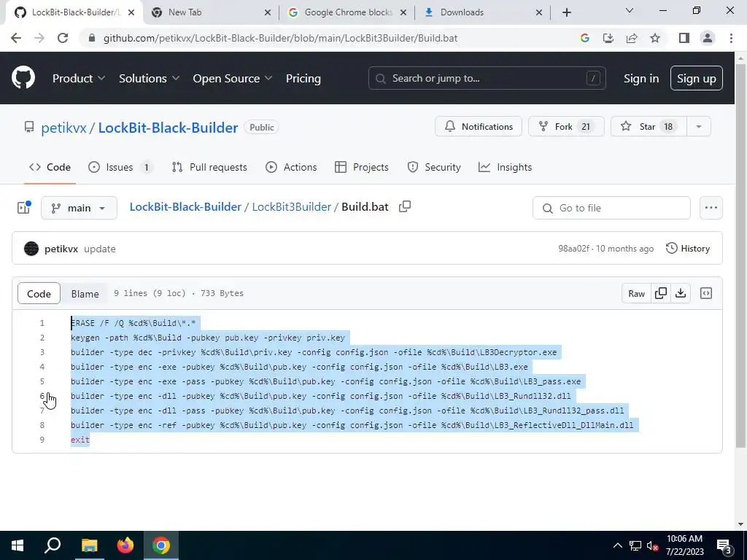747x560 pixels.
Task: Click the browser forward arrow
Action: (x=39, y=38)
